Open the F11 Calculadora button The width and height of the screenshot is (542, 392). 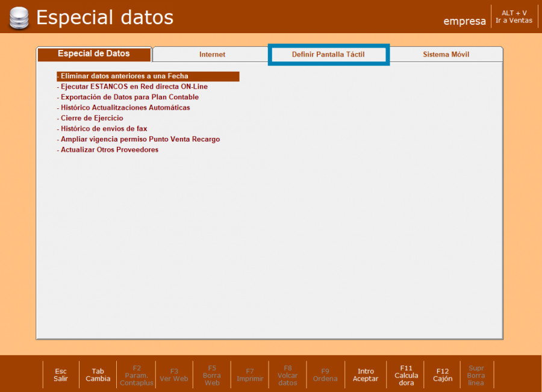406,375
